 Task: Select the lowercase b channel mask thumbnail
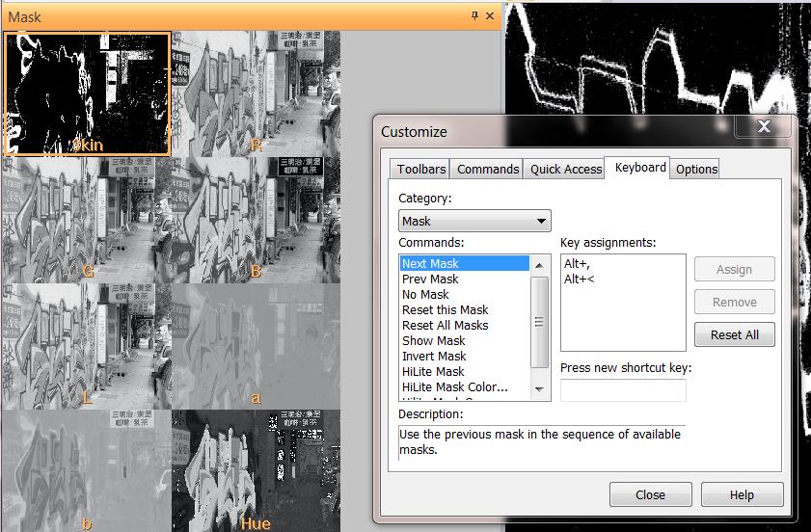pos(88,470)
